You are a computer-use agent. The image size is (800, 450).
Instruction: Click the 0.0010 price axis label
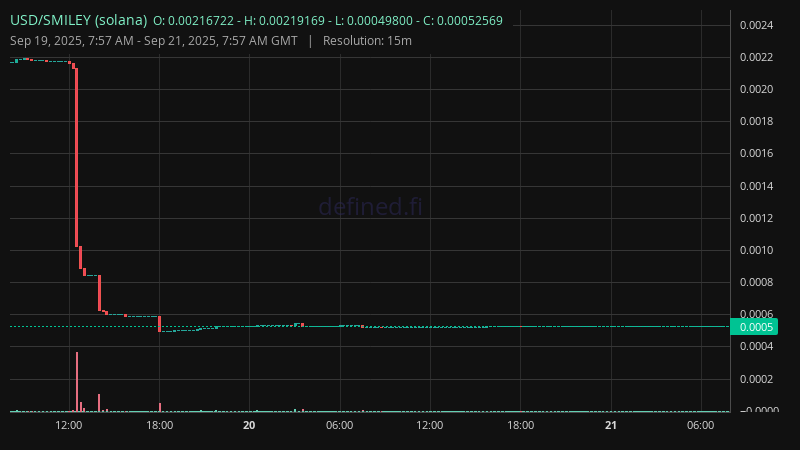(757, 251)
